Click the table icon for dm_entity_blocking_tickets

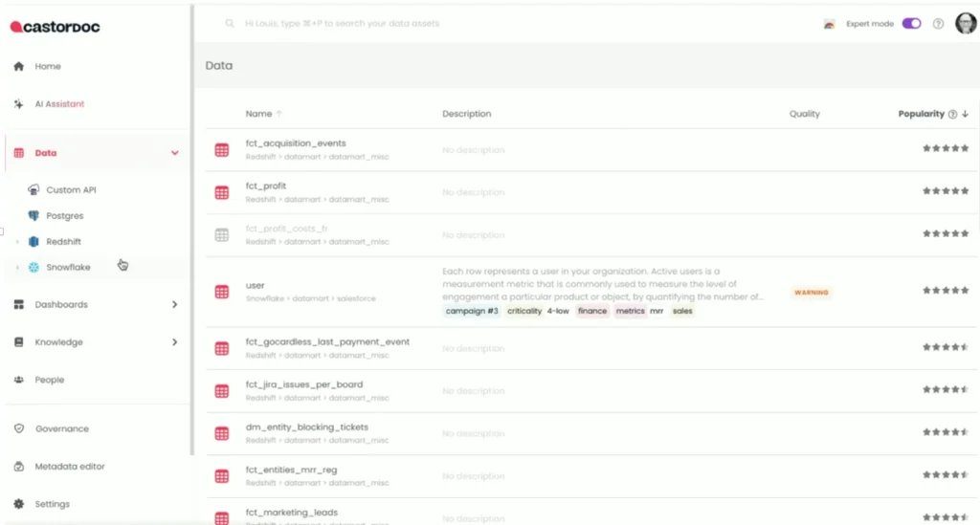[222, 433]
